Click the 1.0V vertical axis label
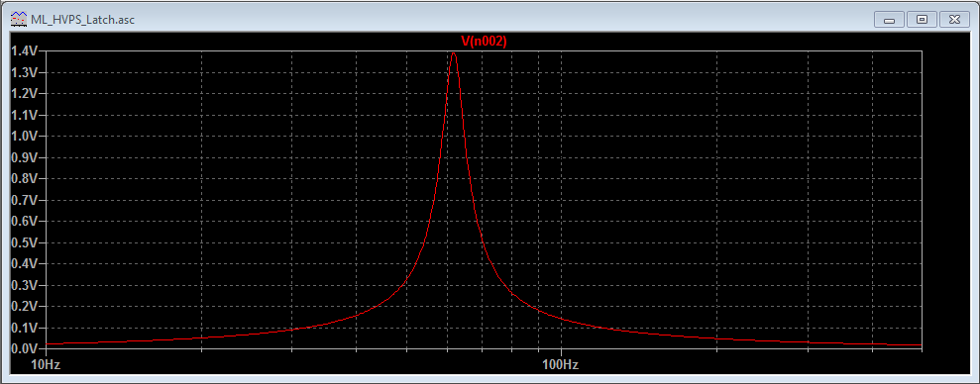The height and width of the screenshot is (384, 980). [25, 137]
